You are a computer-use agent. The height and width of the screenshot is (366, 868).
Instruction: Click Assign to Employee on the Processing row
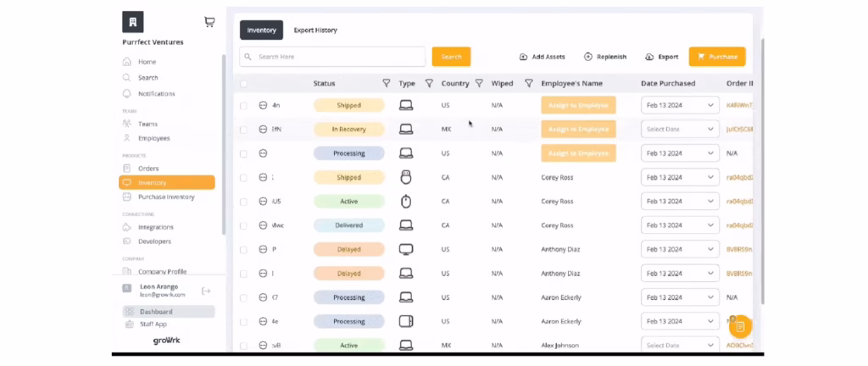(x=578, y=153)
